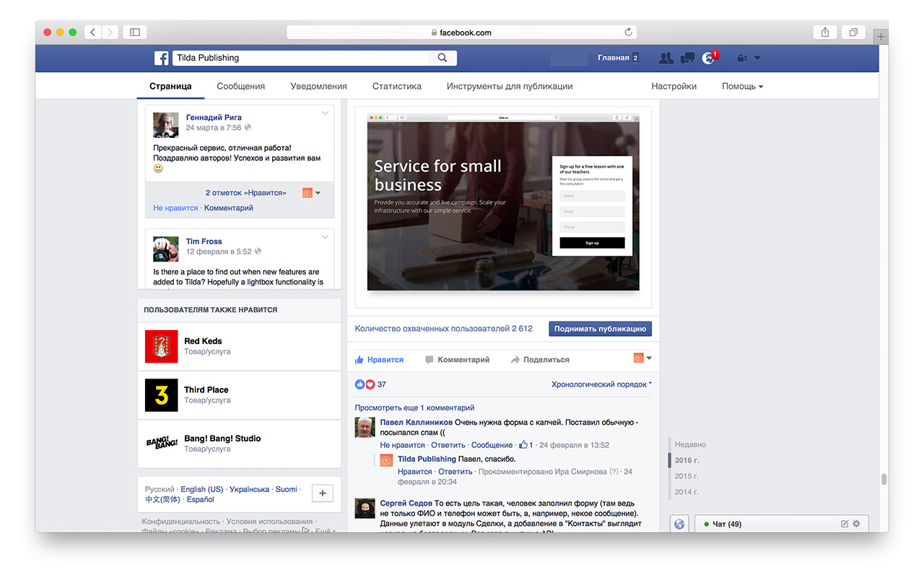
Task: Open notifications globe with red badge
Action: coord(709,58)
